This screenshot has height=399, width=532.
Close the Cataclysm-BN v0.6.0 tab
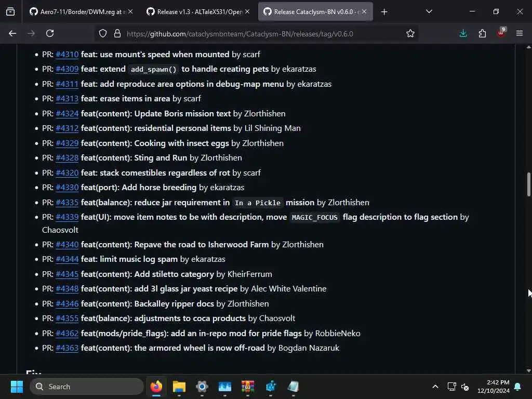coord(364,12)
